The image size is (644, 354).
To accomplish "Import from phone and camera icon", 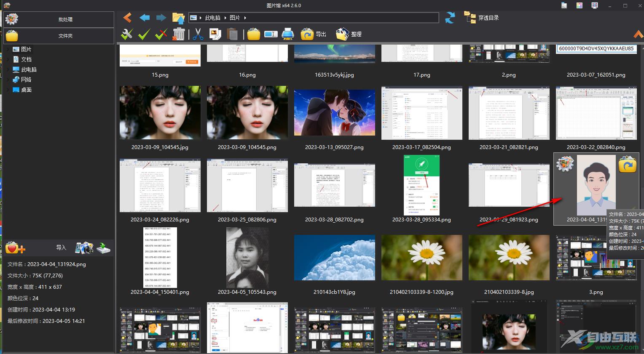I will (x=84, y=248).
